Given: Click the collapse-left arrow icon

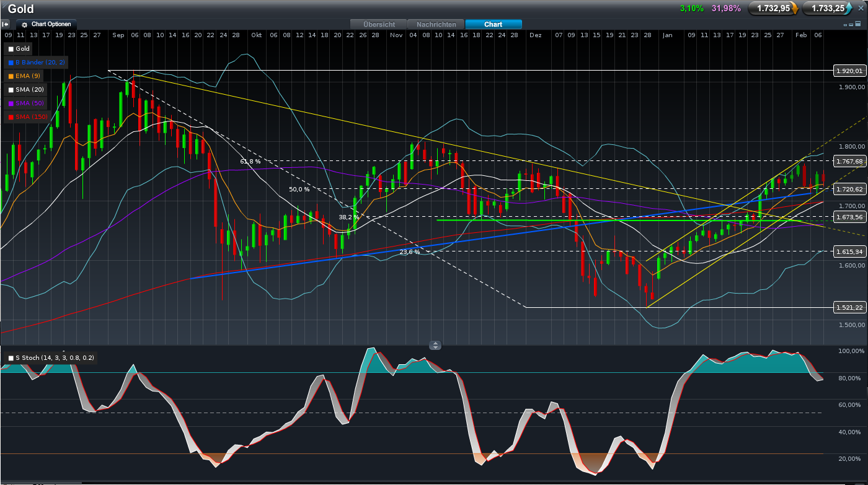Looking at the screenshot, I should (x=6, y=24).
